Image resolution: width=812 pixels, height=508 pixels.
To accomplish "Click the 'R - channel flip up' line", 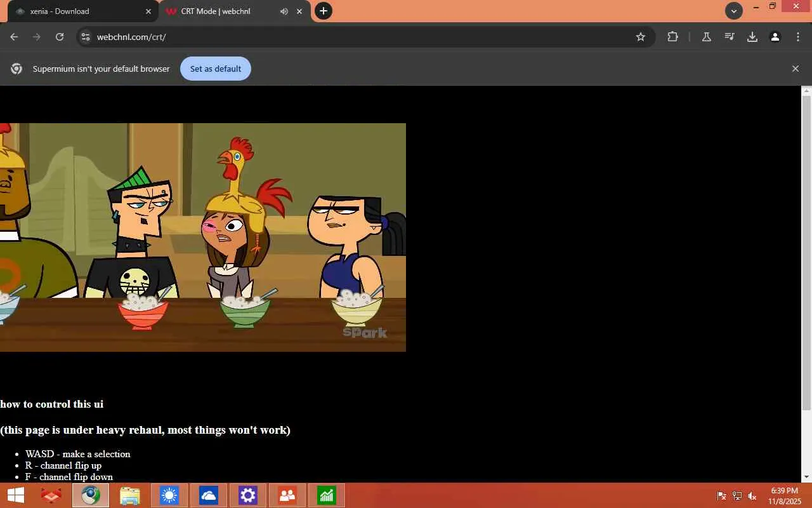I will (63, 465).
